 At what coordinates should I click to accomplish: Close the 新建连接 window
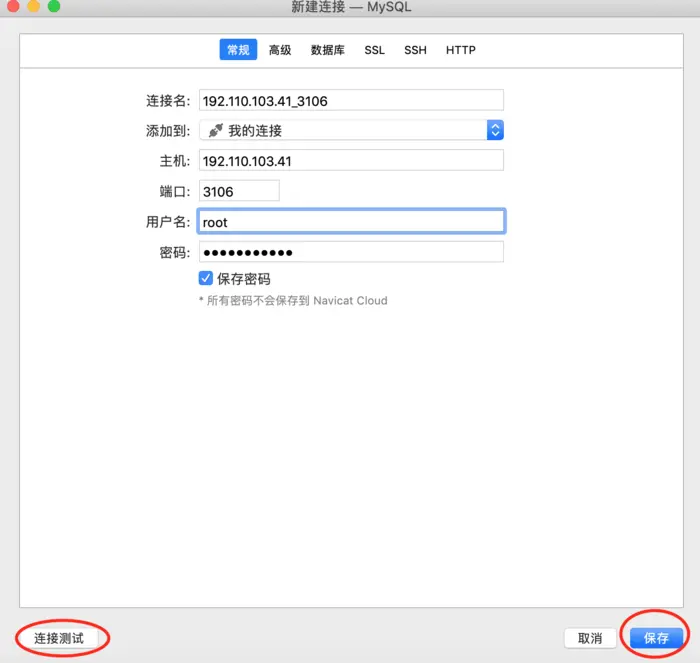point(13,6)
